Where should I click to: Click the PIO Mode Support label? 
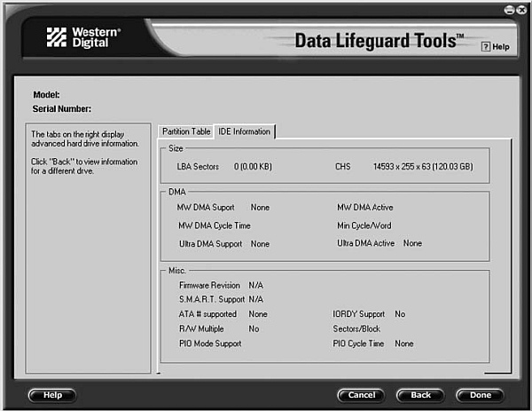click(210, 344)
